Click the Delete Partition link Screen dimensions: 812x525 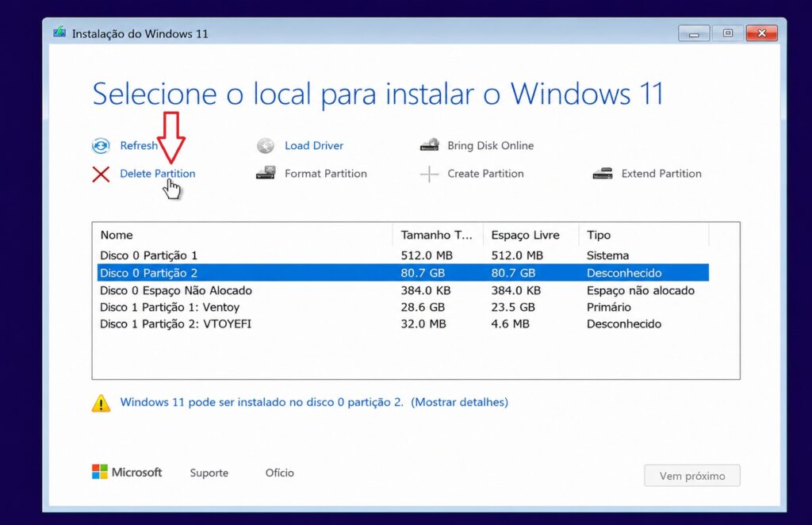(158, 174)
